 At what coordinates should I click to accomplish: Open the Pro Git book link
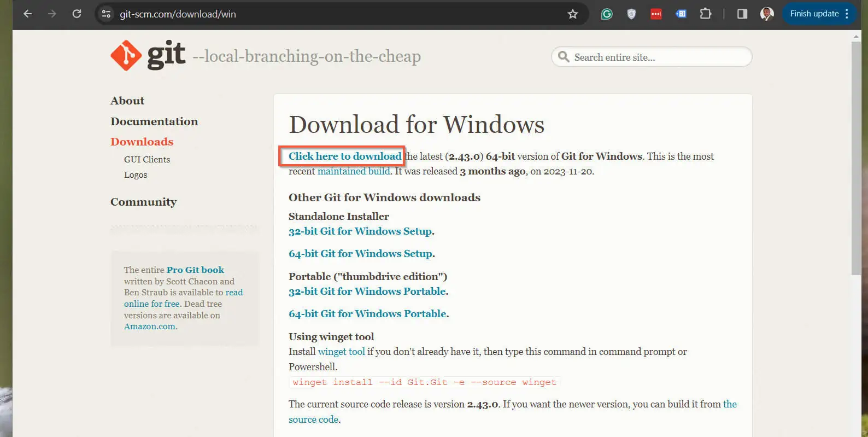[x=195, y=270]
